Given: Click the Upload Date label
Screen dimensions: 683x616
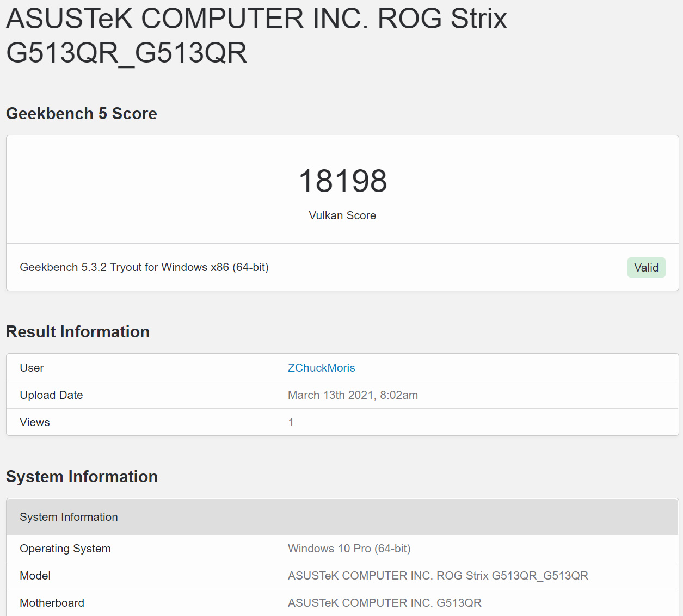Looking at the screenshot, I should click(x=51, y=395).
